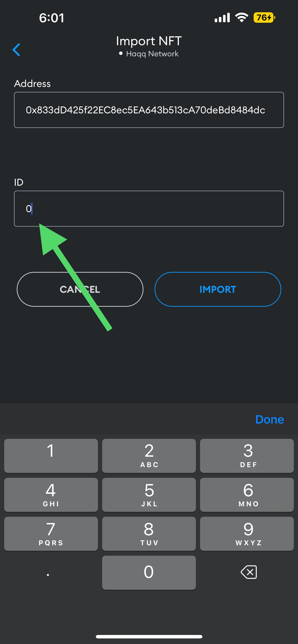Tap the battery indicator in status bar

point(264,18)
